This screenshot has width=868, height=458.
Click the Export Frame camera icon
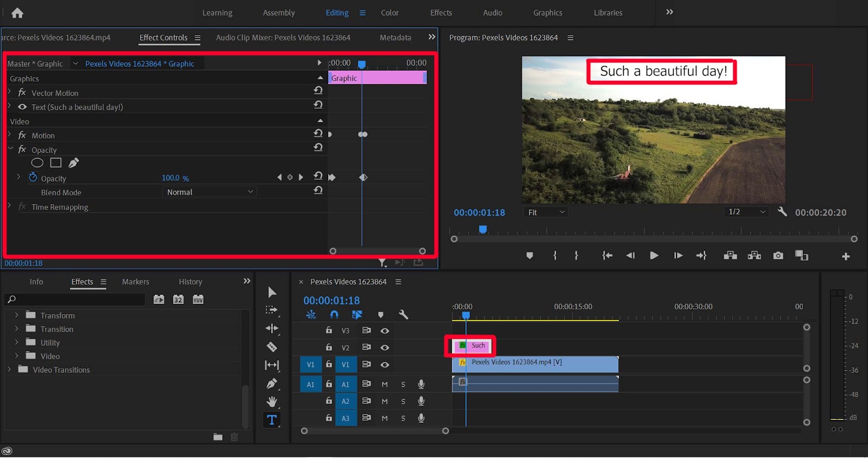[x=778, y=256]
